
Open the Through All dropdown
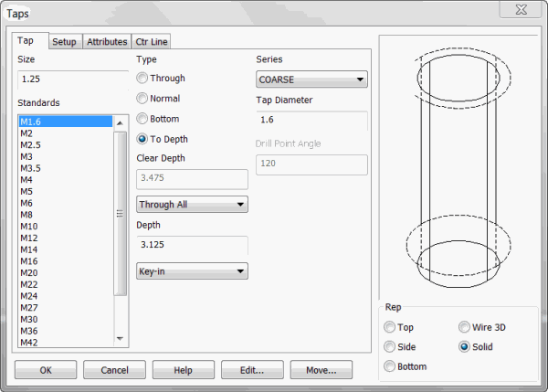click(x=192, y=204)
